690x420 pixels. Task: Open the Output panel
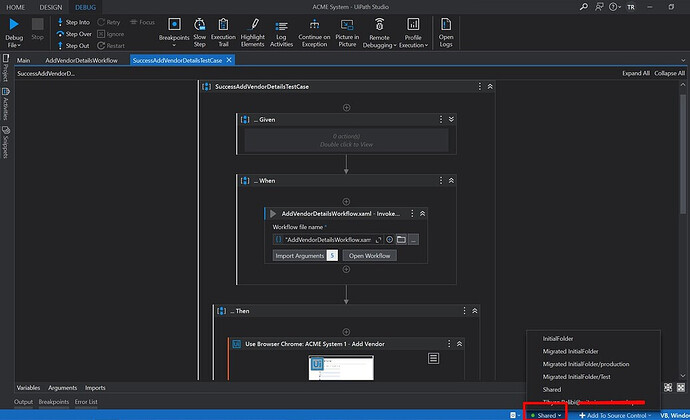tap(23, 402)
